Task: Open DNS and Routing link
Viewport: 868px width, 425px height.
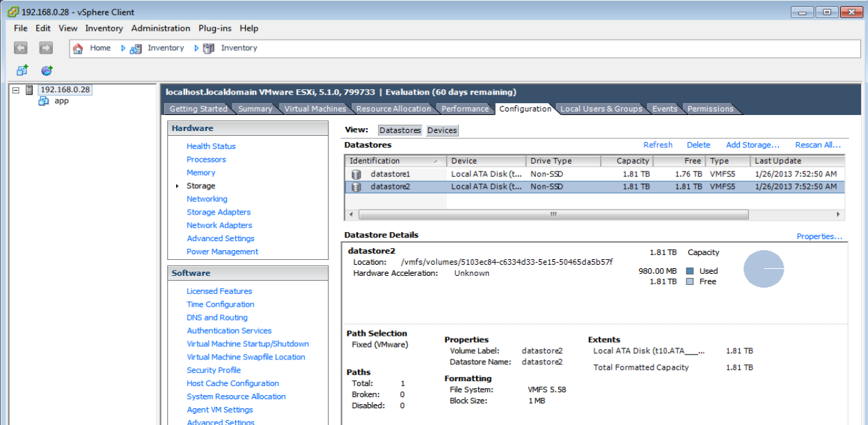Action: point(217,318)
